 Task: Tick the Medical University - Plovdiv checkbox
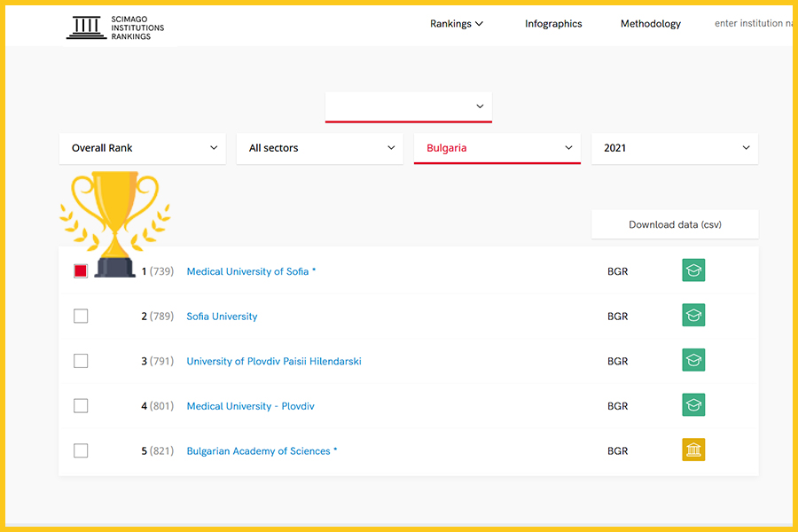[81, 406]
